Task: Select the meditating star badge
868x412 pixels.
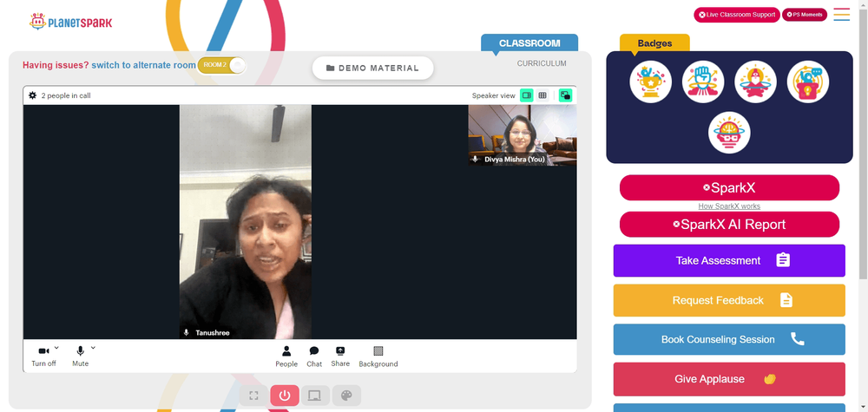Action: (755, 82)
